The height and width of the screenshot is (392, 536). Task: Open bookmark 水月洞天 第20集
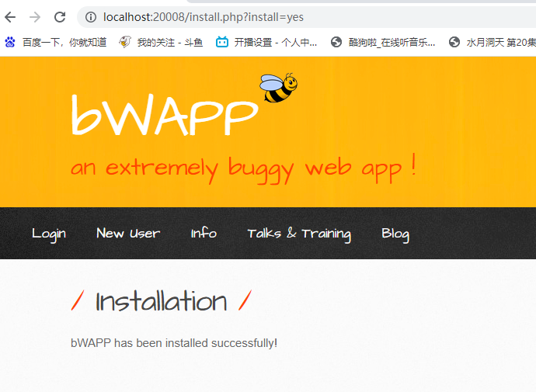point(501,43)
